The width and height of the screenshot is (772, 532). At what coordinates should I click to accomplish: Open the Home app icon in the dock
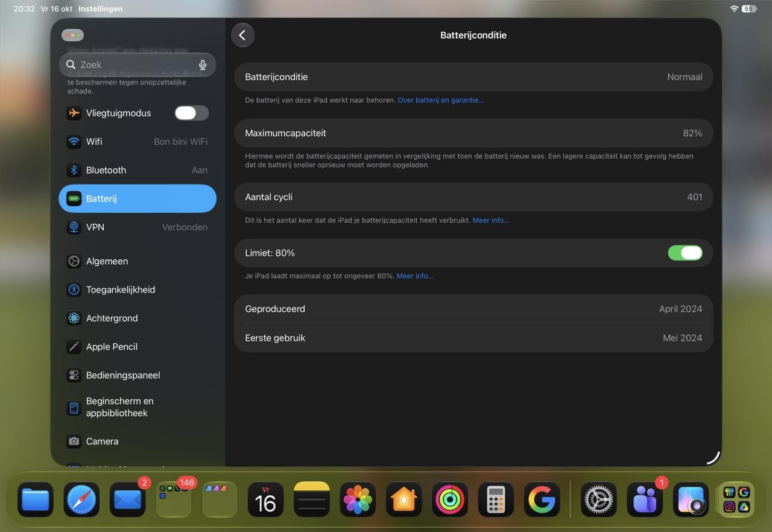[404, 499]
